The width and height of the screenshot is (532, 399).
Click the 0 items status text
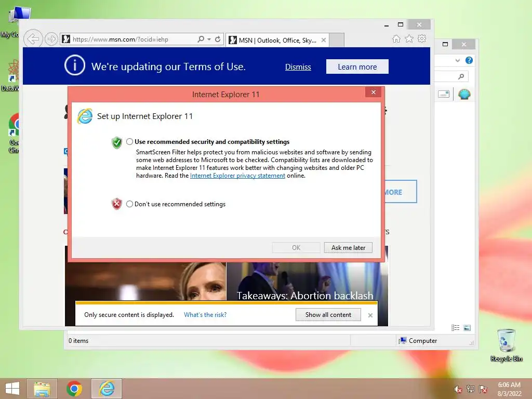pyautogui.click(x=78, y=341)
